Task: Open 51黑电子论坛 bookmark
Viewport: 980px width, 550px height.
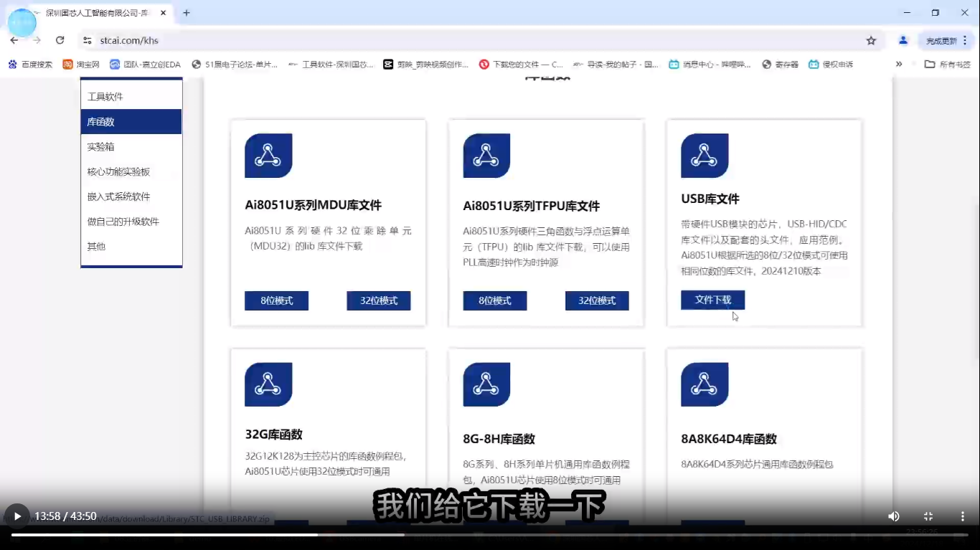Action: pyautogui.click(x=235, y=65)
